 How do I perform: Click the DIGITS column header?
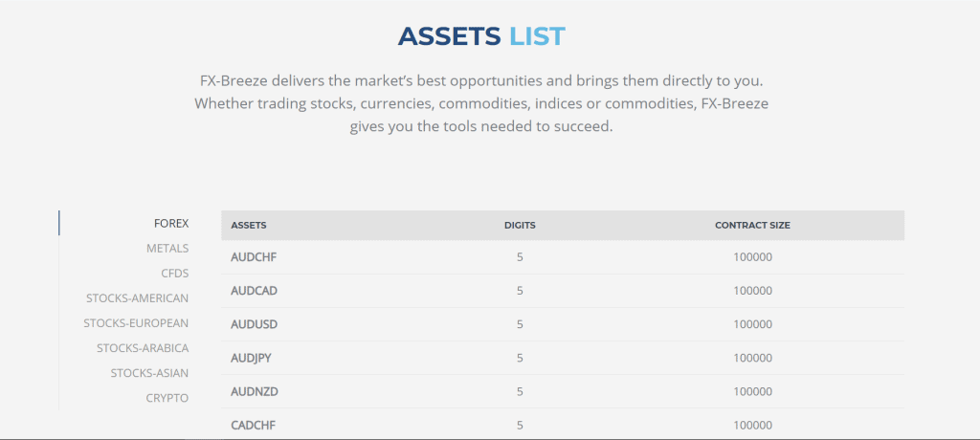coord(520,226)
